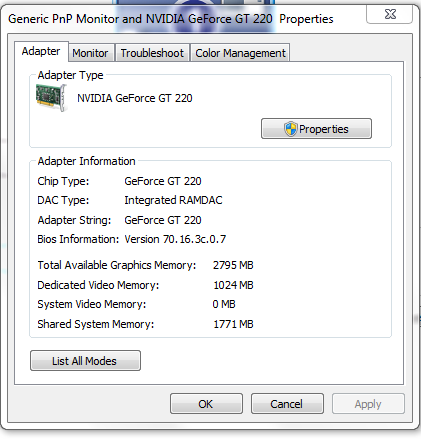Click the 1771 MB shared system memory value
The width and height of the screenshot is (421, 443).
[x=233, y=324]
